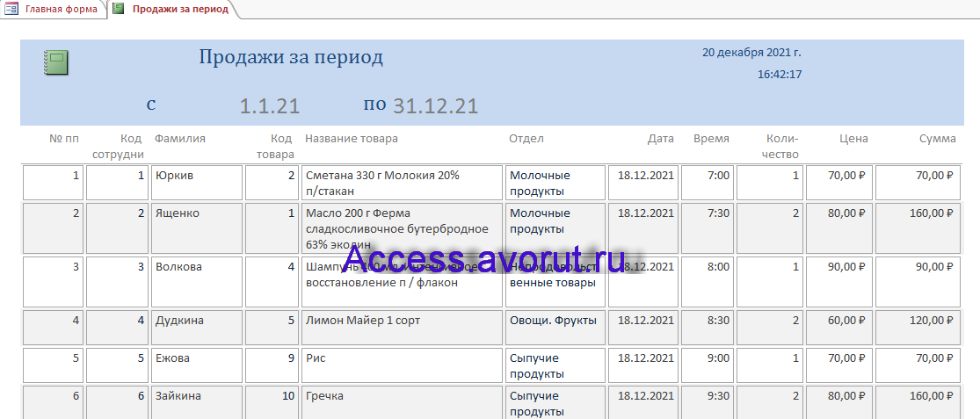Click the product cell Масло 200 г Ферма
The height and width of the screenshot is (419, 980).
pyautogui.click(x=402, y=227)
